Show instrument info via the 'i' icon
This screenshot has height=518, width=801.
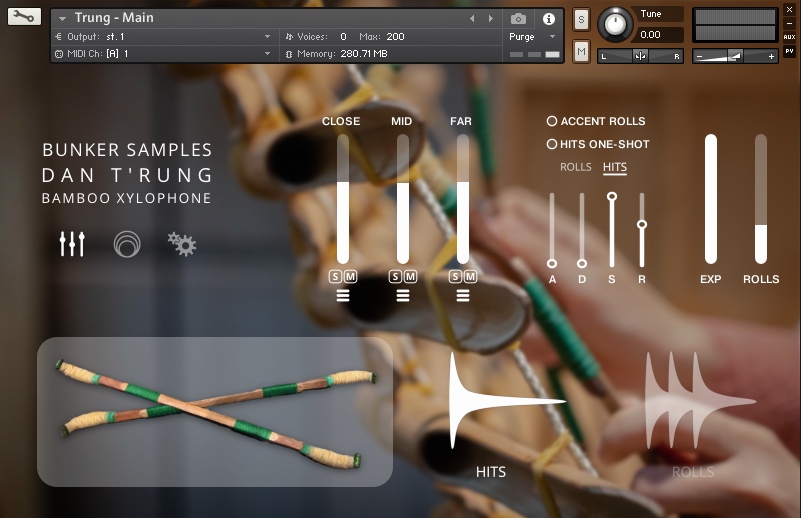[548, 18]
